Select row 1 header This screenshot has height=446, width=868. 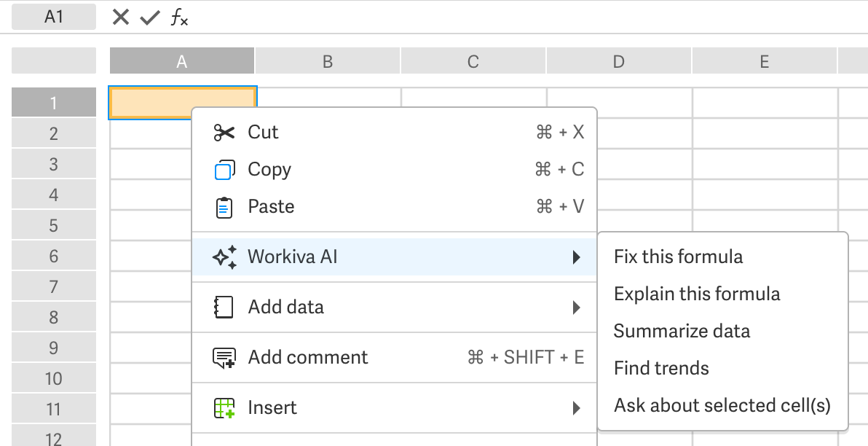54,103
